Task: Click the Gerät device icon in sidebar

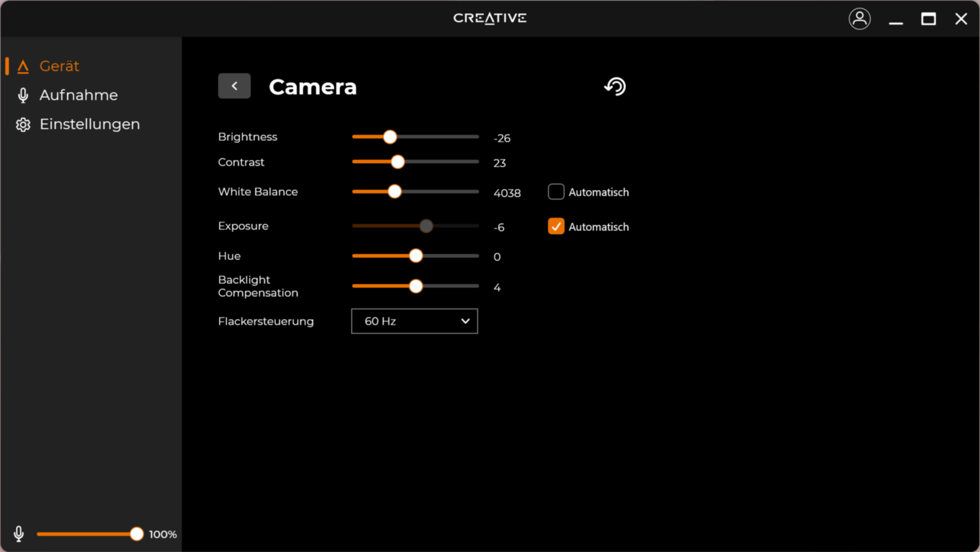Action: pos(23,67)
